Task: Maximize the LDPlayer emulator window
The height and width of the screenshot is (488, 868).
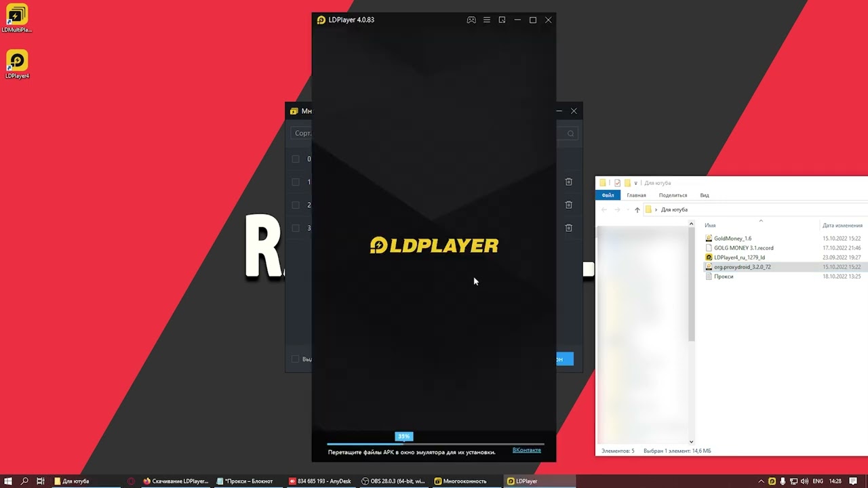Action: pyautogui.click(x=533, y=20)
